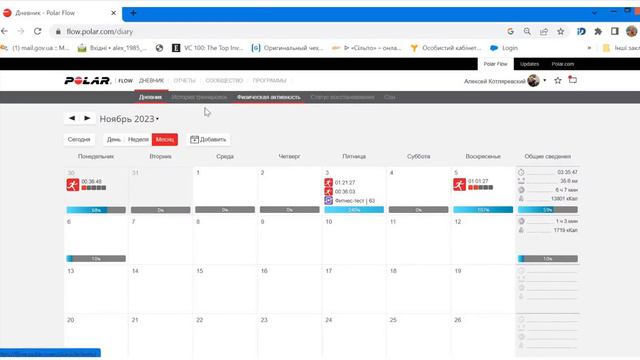Click the share page icon in address bar
Screen dimensions: 640x360
coord(544,31)
